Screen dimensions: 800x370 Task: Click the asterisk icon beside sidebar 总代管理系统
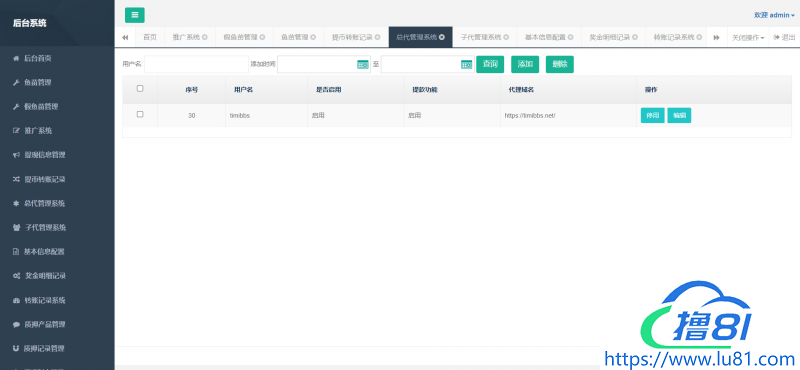[x=16, y=203]
